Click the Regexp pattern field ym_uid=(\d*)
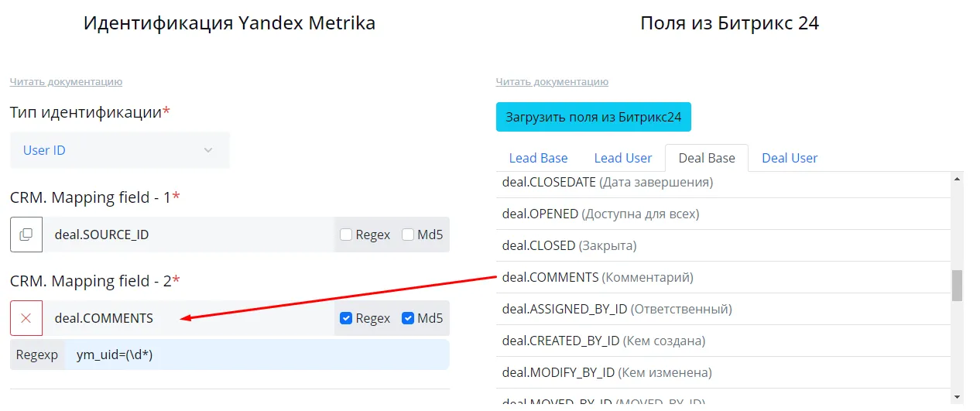Image resolution: width=980 pixels, height=411 pixels. [257, 354]
